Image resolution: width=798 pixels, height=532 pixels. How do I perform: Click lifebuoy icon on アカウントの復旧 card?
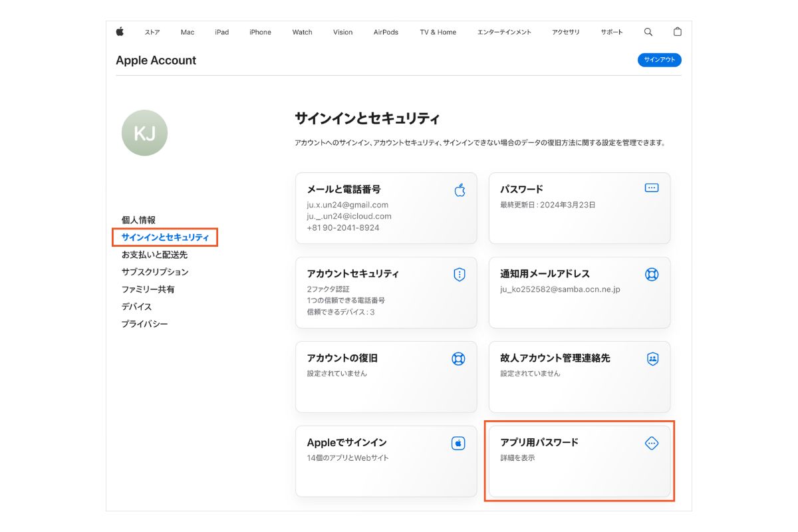(x=458, y=359)
